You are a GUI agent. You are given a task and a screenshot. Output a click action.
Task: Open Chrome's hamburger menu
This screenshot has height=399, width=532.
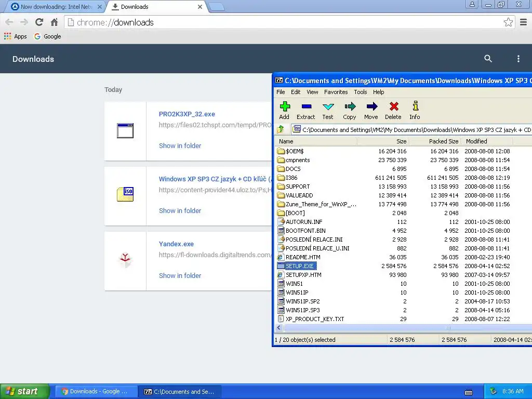[524, 22]
